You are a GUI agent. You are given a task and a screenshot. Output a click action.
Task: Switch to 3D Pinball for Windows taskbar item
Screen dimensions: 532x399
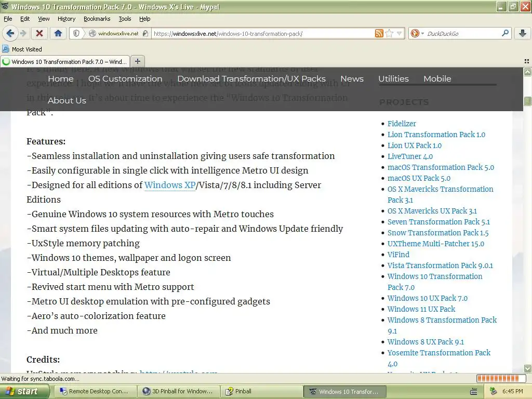[179, 391]
